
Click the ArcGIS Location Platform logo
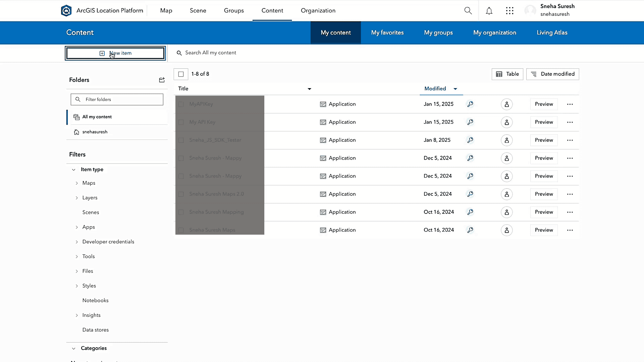click(66, 10)
